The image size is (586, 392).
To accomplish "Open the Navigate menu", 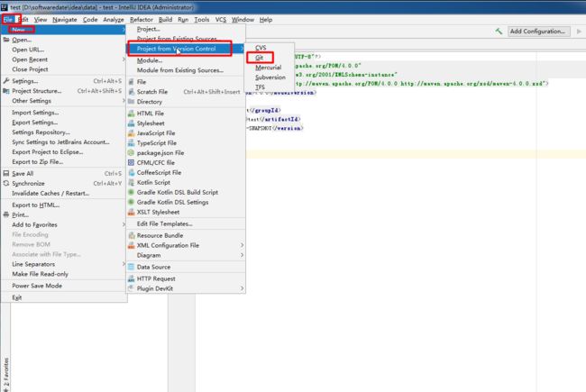I will [x=65, y=20].
